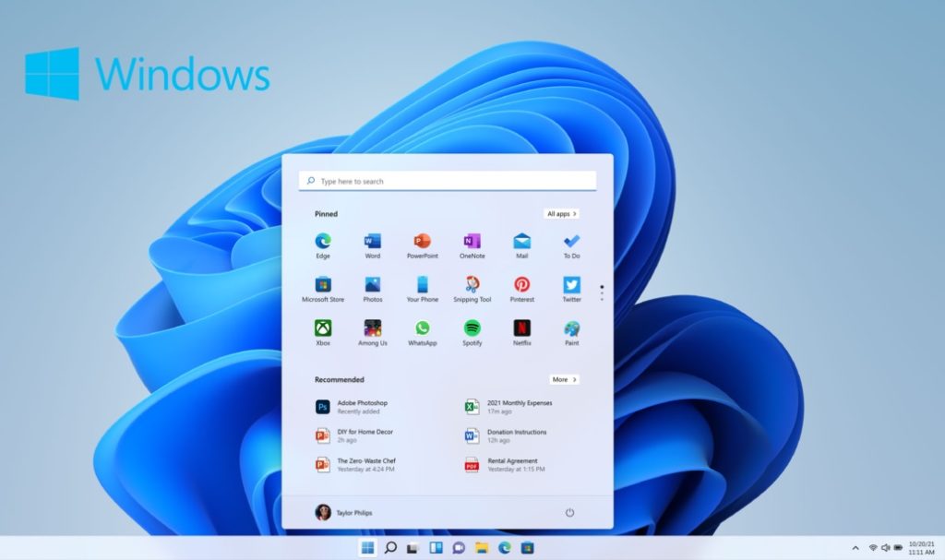Open Netflix pinned app

(x=522, y=333)
